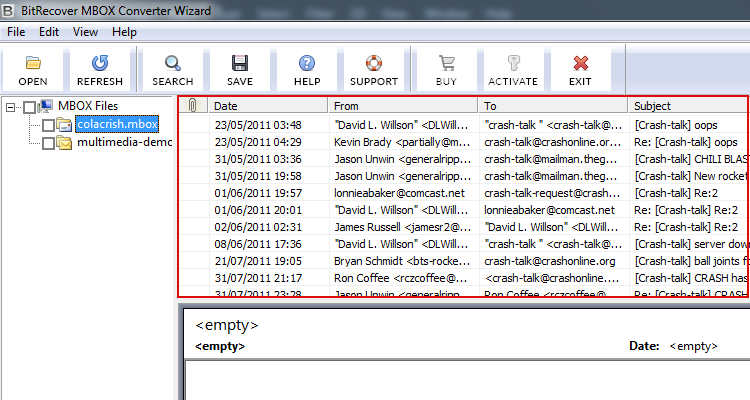Image resolution: width=750 pixels, height=400 pixels.
Task: Click the REFRESH toolbar icon
Action: [x=100, y=63]
